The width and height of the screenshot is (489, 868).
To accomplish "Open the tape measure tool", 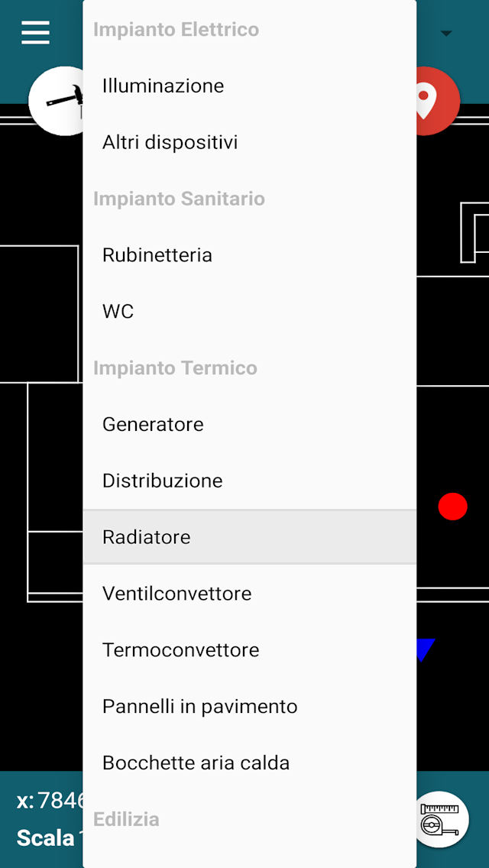I will [x=442, y=820].
